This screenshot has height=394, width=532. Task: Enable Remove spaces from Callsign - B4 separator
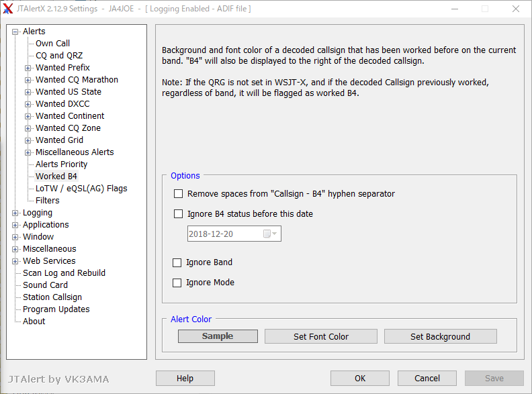(x=178, y=193)
